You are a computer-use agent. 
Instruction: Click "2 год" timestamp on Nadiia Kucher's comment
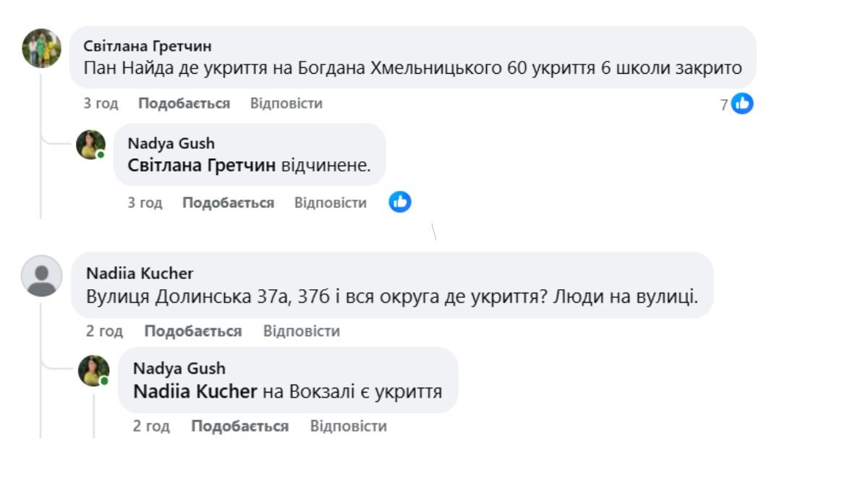tap(105, 331)
